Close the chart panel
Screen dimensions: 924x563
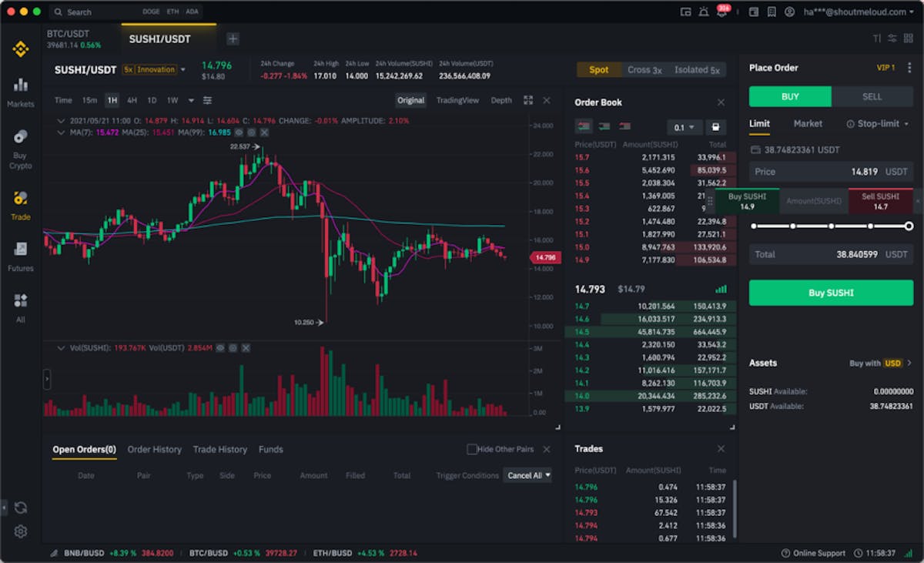547,100
